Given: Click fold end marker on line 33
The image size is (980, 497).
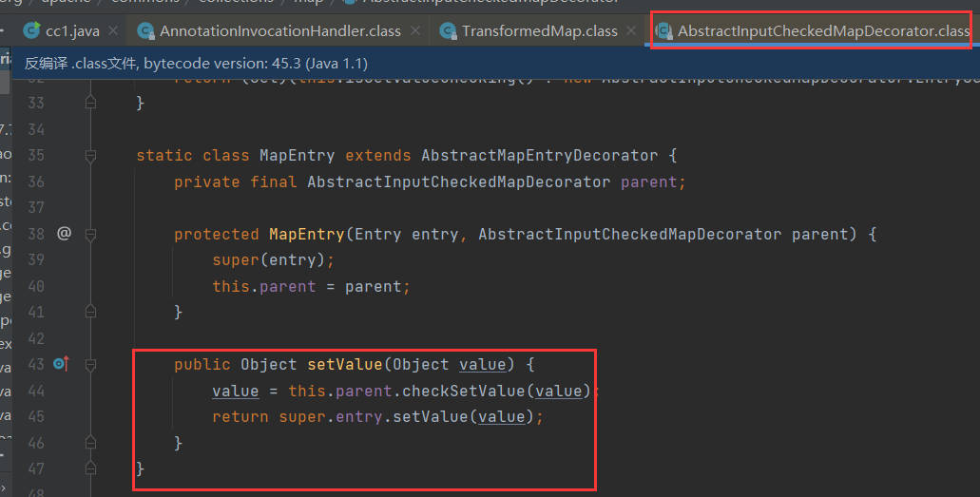Looking at the screenshot, I should pyautogui.click(x=90, y=102).
